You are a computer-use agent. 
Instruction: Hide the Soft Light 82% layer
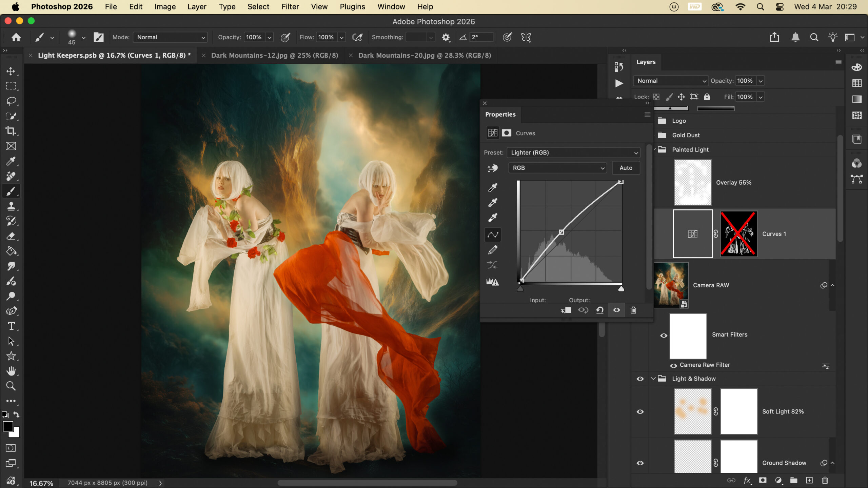[x=640, y=412]
